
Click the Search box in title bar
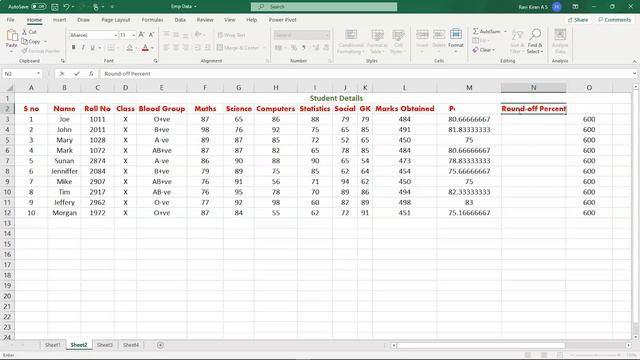(324, 7)
